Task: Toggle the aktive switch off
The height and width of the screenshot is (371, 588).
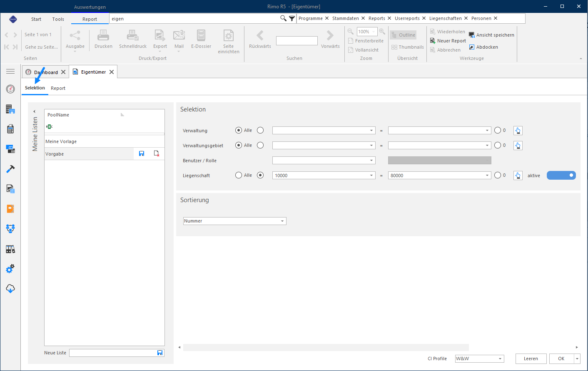Action: click(561, 175)
